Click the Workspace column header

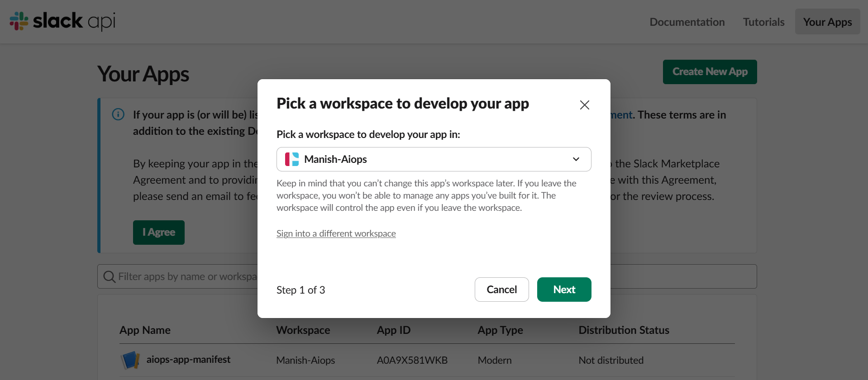[x=303, y=330]
